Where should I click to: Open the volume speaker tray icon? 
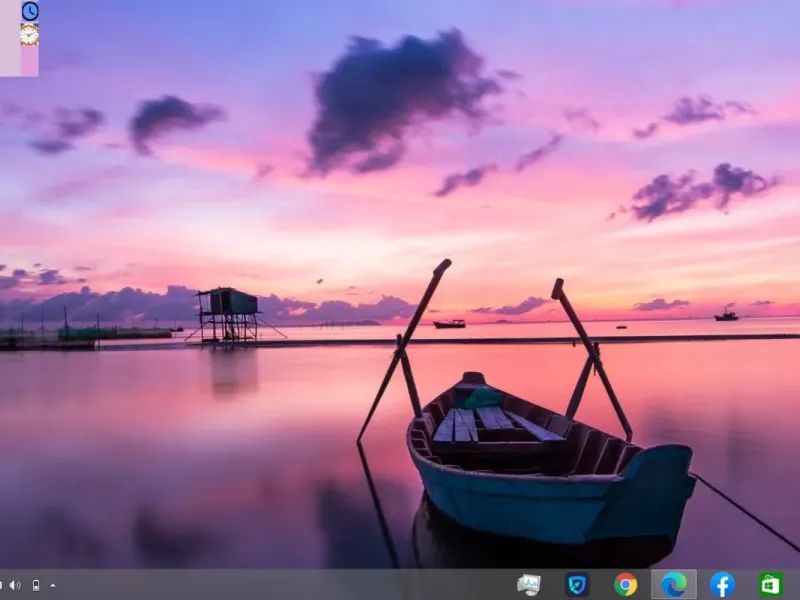tap(15, 585)
